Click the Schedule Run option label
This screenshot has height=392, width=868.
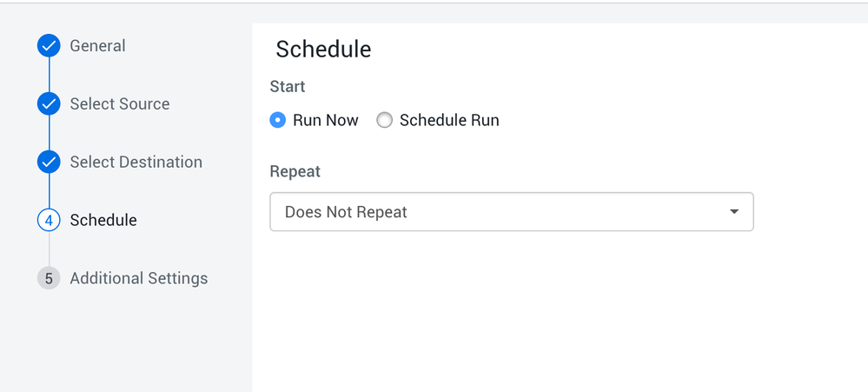[x=449, y=121]
